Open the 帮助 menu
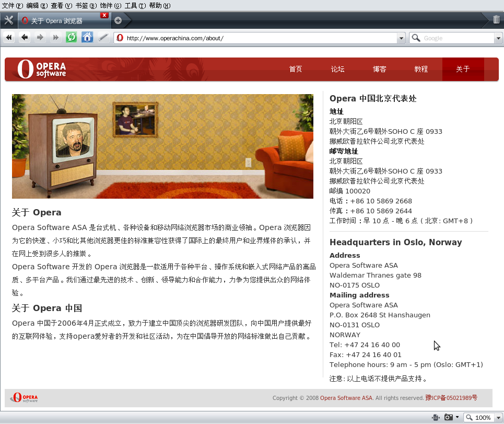Screen dimensions: 504x424 coord(160,5)
